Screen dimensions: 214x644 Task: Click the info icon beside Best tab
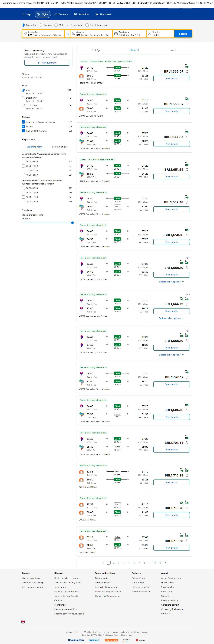click(98, 50)
